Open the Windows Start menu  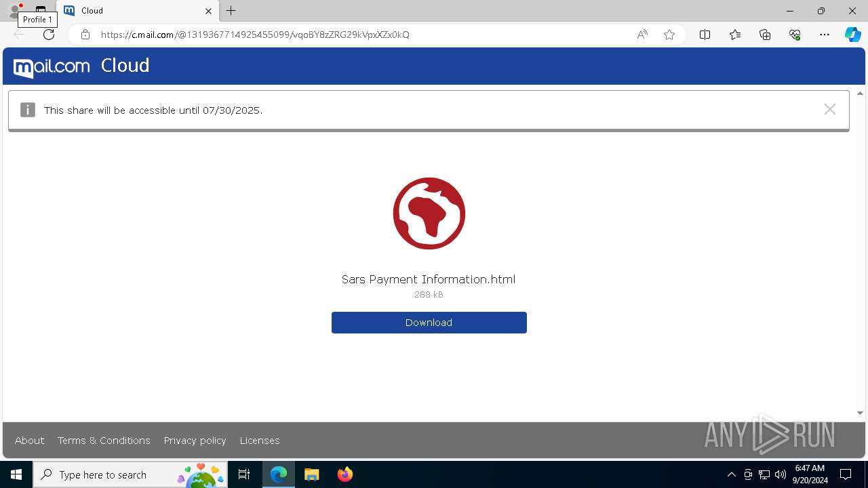[x=16, y=474]
